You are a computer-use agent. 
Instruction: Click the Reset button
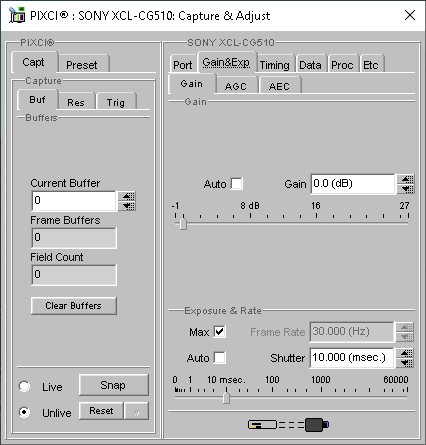101,411
